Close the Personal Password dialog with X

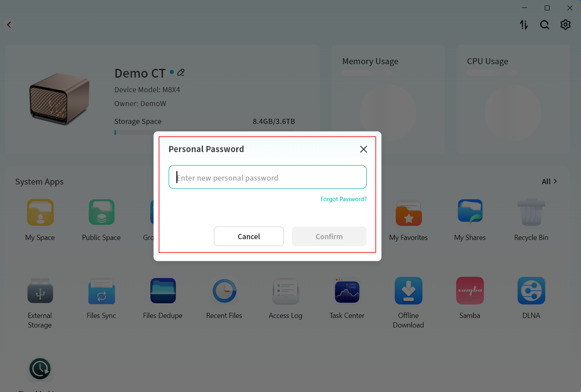click(x=363, y=149)
